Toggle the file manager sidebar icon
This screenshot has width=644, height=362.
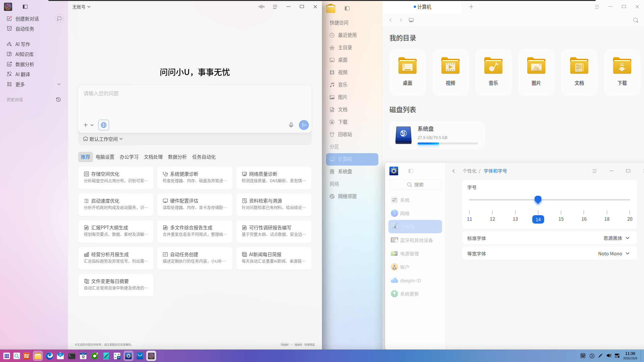tap(347, 8)
